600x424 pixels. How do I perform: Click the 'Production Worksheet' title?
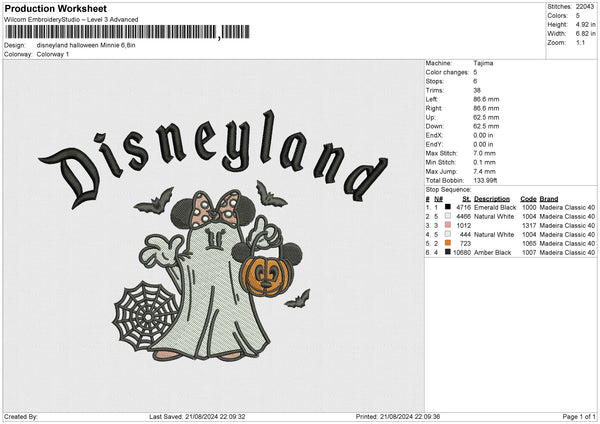click(x=55, y=8)
